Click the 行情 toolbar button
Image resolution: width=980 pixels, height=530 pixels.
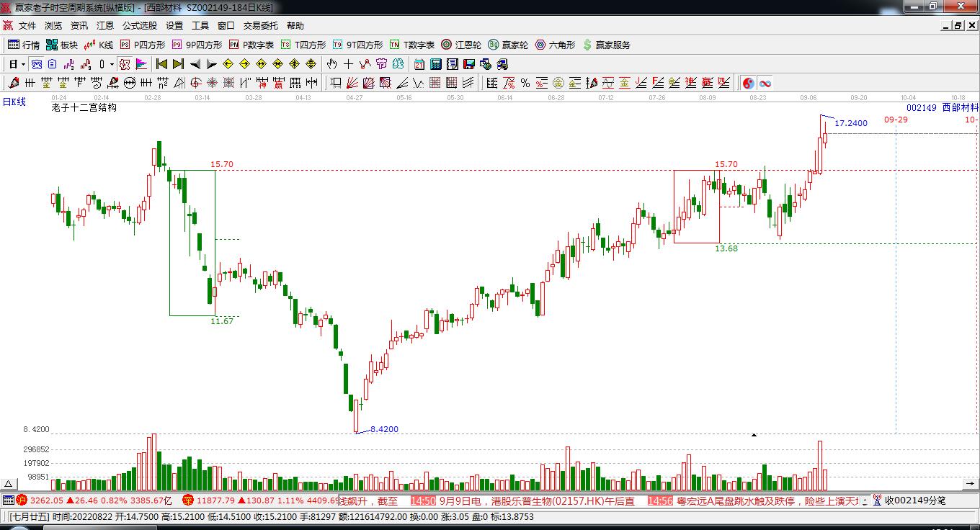[x=24, y=45]
